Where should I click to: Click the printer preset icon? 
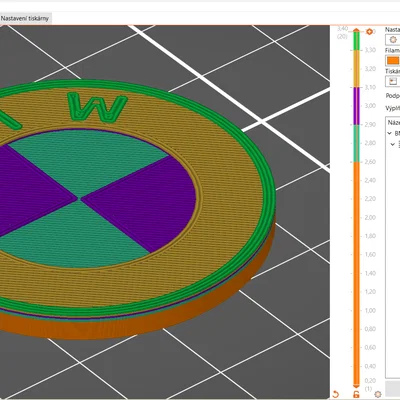[x=393, y=81]
